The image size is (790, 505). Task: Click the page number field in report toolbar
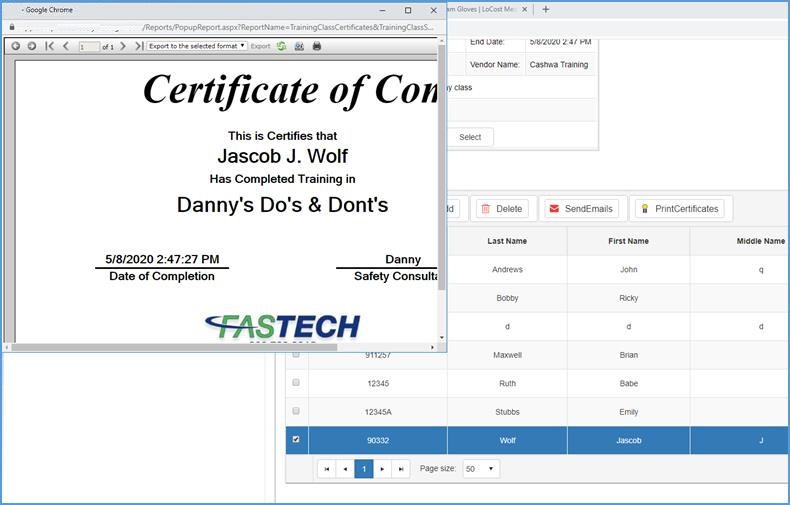pos(89,46)
